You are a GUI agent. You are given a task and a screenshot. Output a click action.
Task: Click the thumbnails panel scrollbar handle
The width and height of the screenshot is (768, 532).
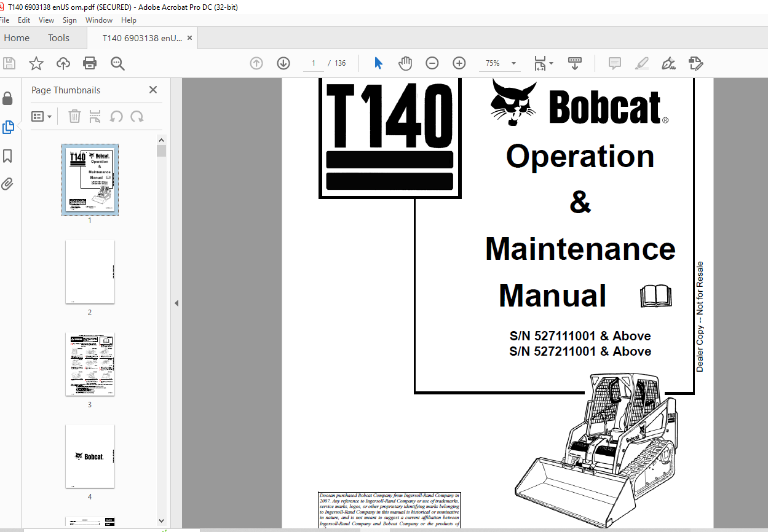tap(161, 151)
